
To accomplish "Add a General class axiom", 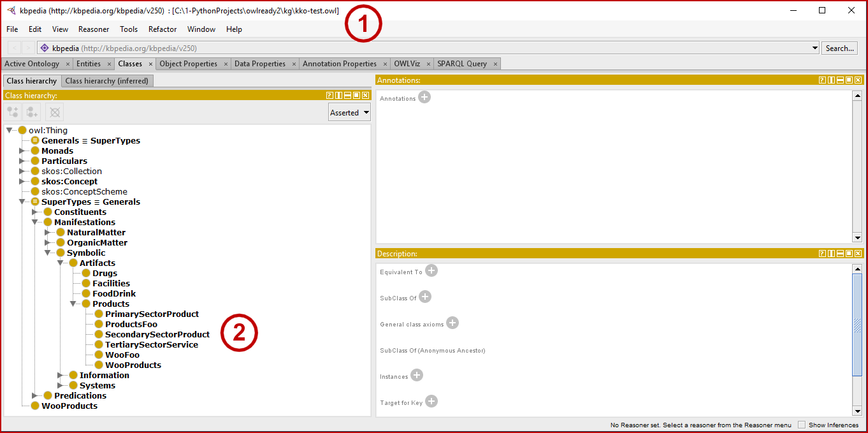I will pyautogui.click(x=452, y=323).
